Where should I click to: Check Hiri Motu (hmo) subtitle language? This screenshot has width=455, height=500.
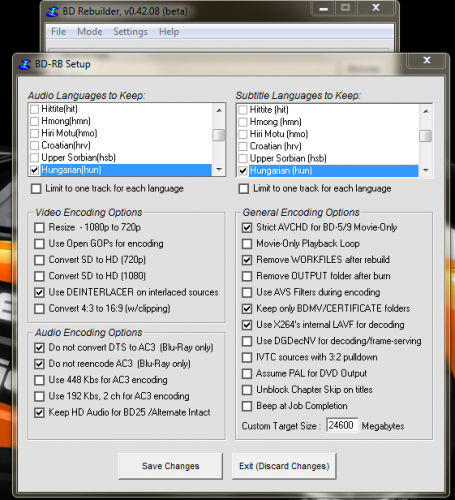tap(243, 134)
